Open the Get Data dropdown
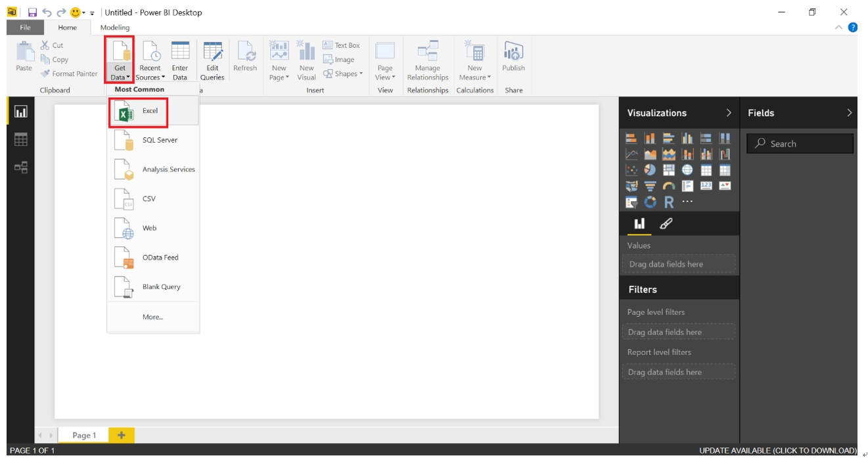The image size is (868, 462). coord(120,60)
